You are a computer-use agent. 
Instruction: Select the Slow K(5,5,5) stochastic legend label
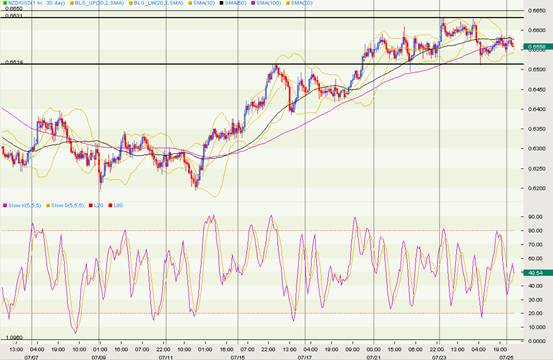click(x=25, y=205)
